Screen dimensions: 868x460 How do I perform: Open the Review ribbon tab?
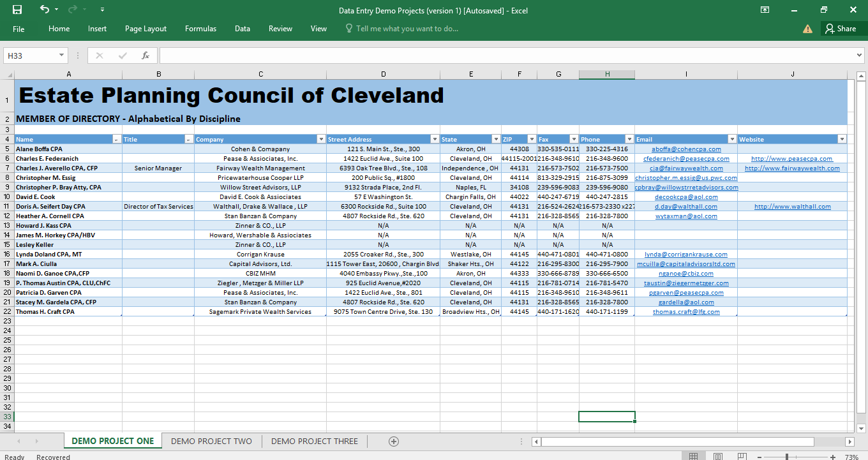(280, 29)
